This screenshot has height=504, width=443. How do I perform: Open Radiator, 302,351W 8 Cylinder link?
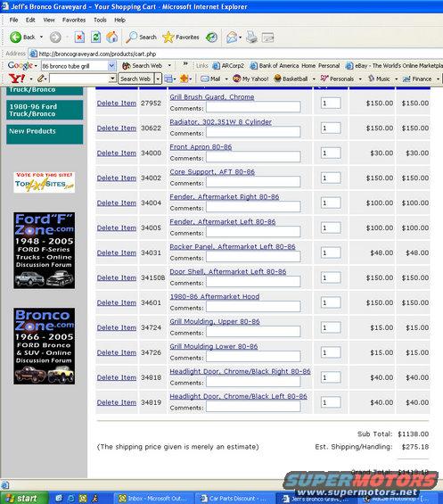(x=221, y=122)
